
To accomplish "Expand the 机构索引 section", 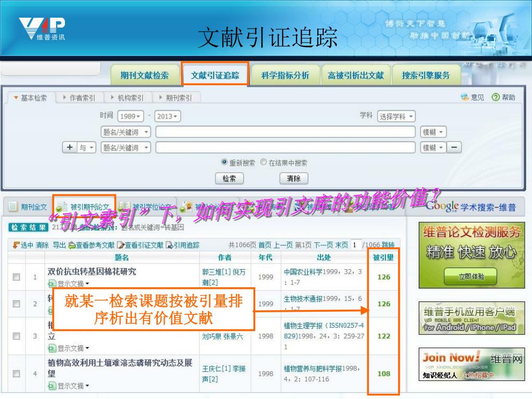I will (x=127, y=98).
